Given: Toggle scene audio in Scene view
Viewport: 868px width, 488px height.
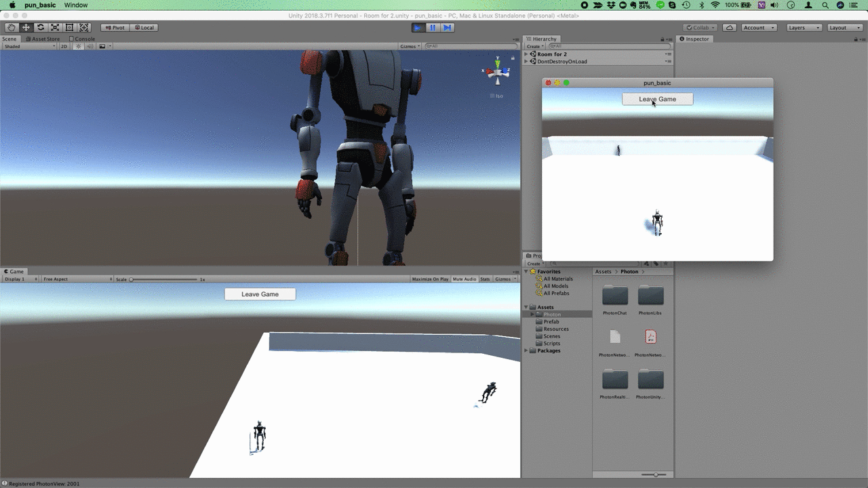Looking at the screenshot, I should 90,46.
